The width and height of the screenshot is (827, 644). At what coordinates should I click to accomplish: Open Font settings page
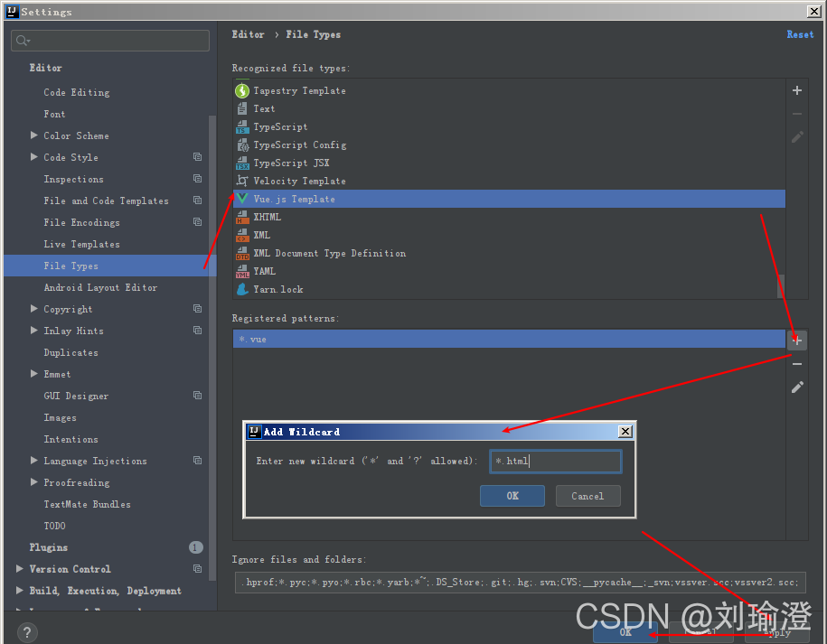tap(54, 114)
